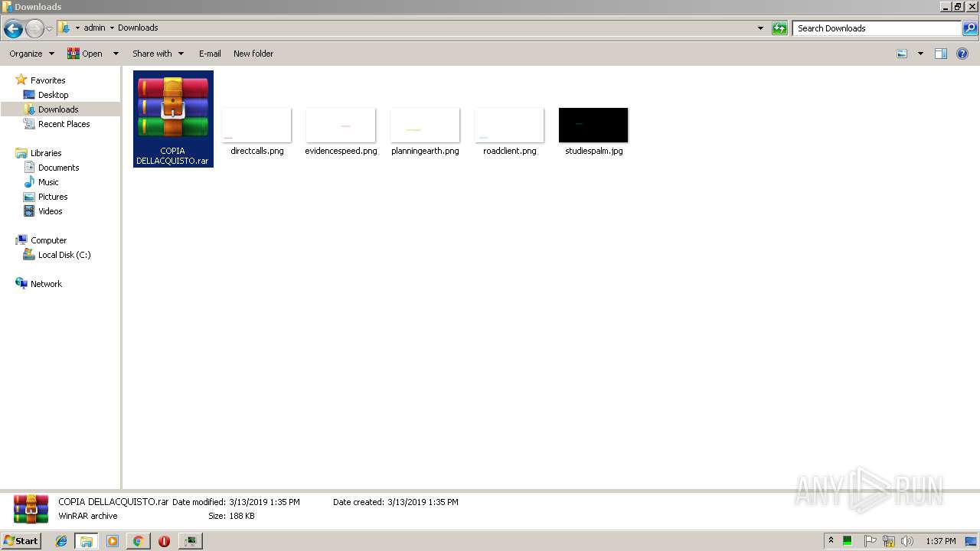Click the New folder button
The height and width of the screenshot is (551, 980).
point(253,54)
